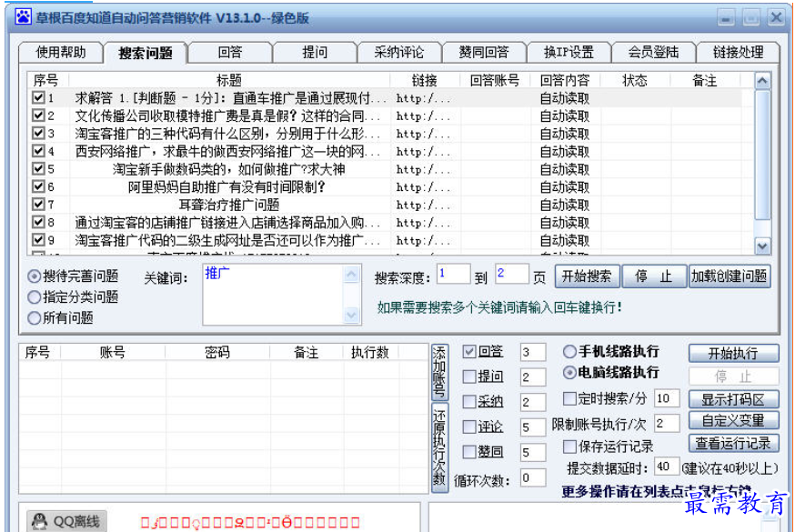Click the QQ离线 penguin icon
This screenshot has height=532, width=795.
tap(39, 521)
